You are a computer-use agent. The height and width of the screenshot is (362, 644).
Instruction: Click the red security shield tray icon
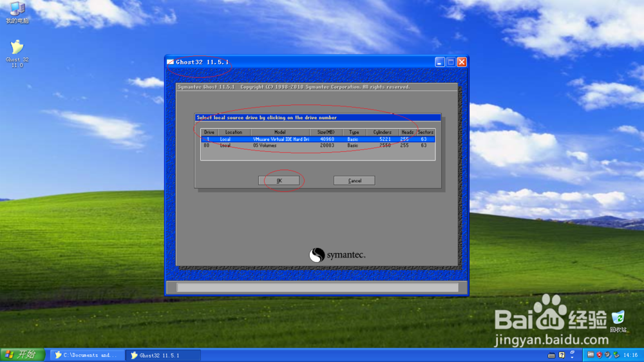599,355
